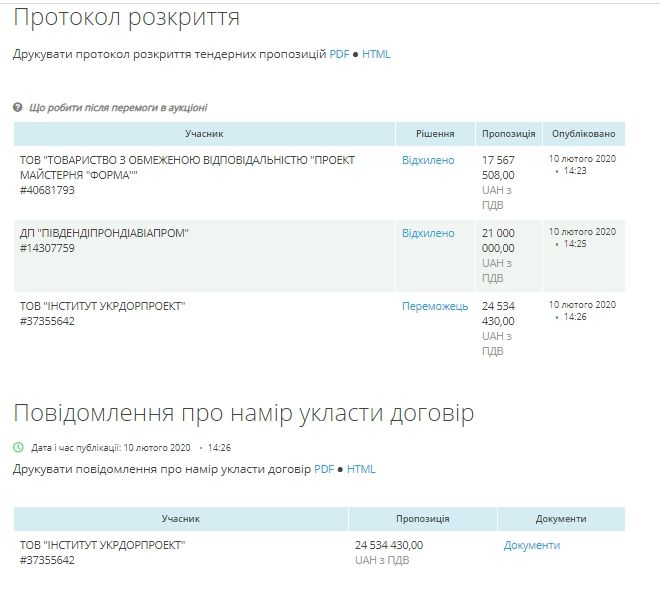The image size is (660, 593).
Task: Select the bid amount '17 567 508,00'
Action: point(498,168)
